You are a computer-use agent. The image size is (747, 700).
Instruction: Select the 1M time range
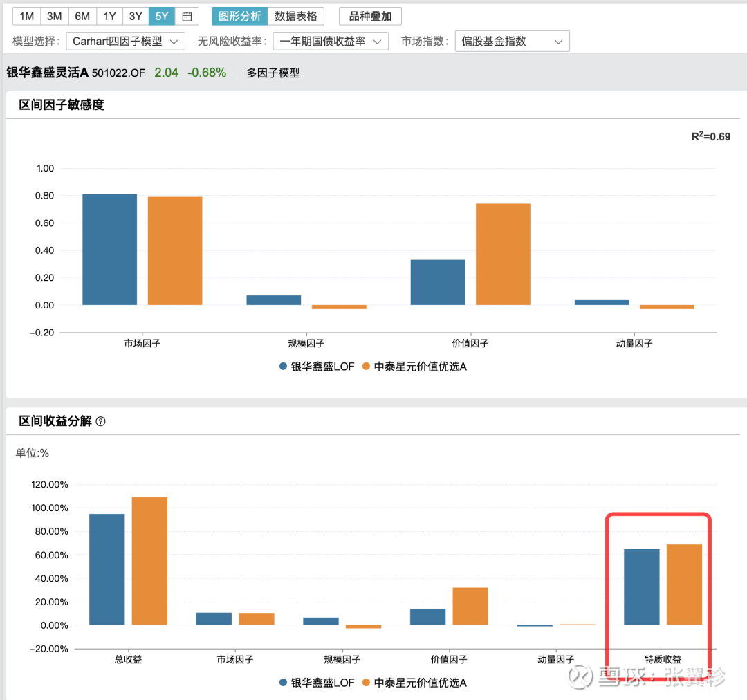point(27,17)
